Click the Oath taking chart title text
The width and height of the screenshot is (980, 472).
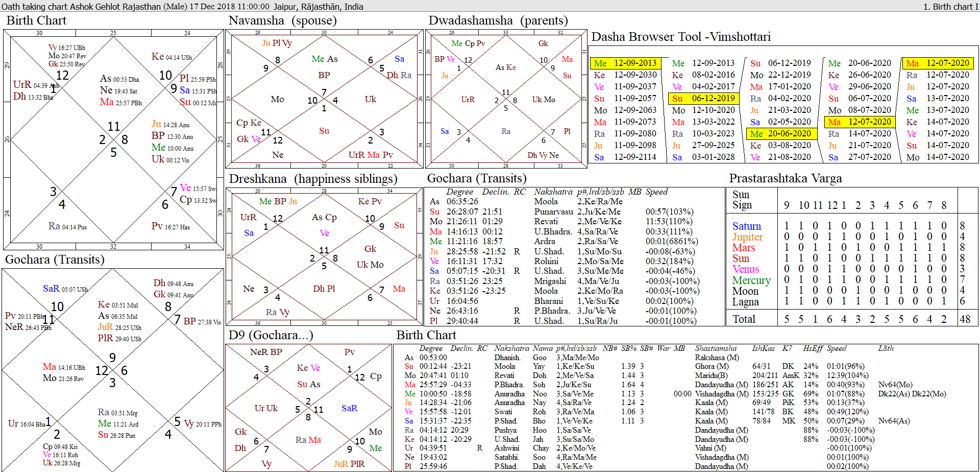[x=182, y=7]
